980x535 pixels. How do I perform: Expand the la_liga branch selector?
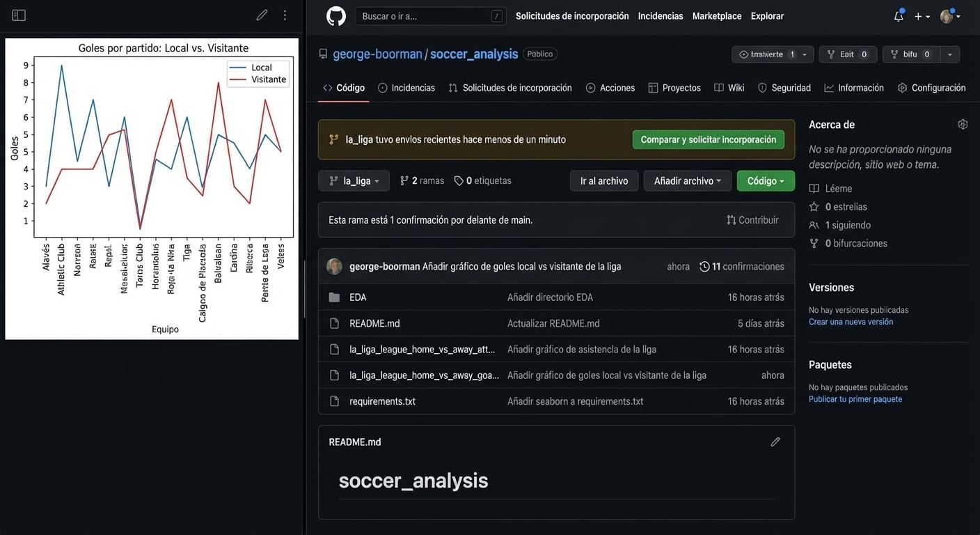click(x=354, y=181)
